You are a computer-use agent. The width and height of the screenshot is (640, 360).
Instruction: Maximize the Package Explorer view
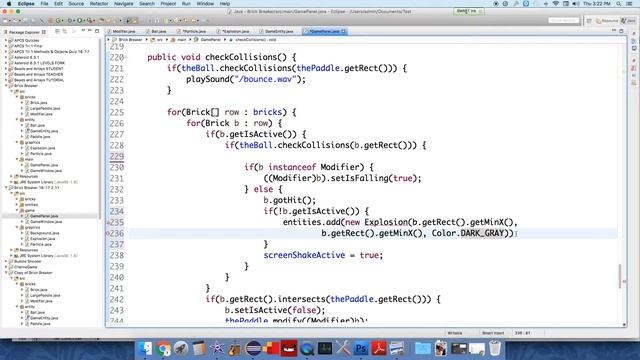click(x=97, y=31)
